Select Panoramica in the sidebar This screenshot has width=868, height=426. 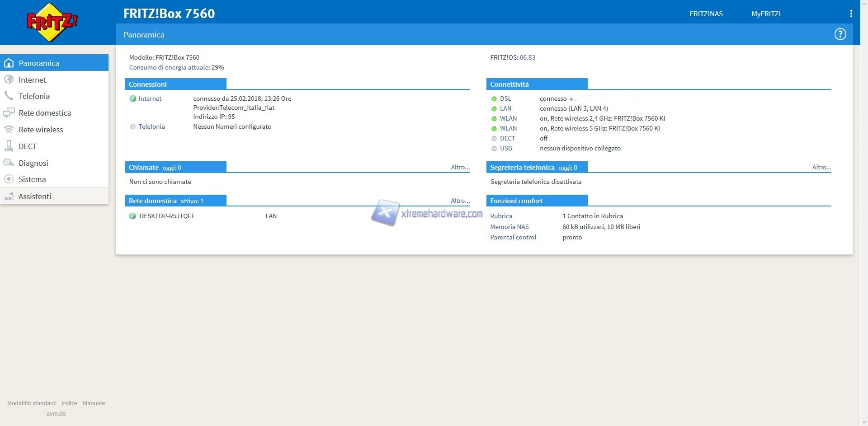(39, 63)
